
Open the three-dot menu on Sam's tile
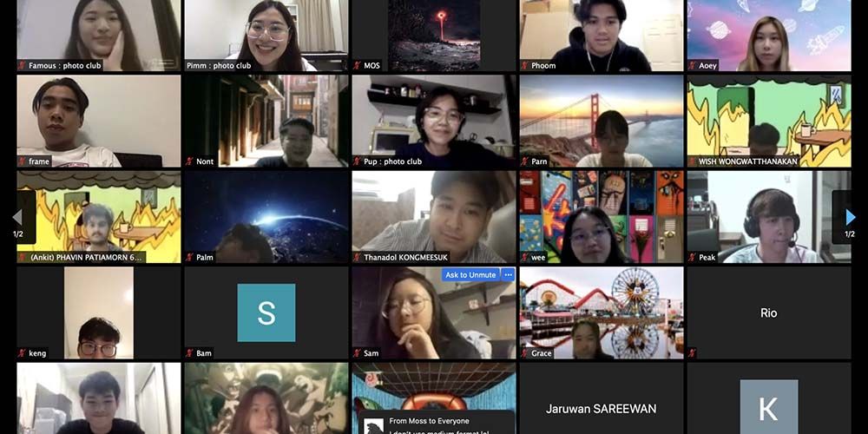[x=509, y=275]
